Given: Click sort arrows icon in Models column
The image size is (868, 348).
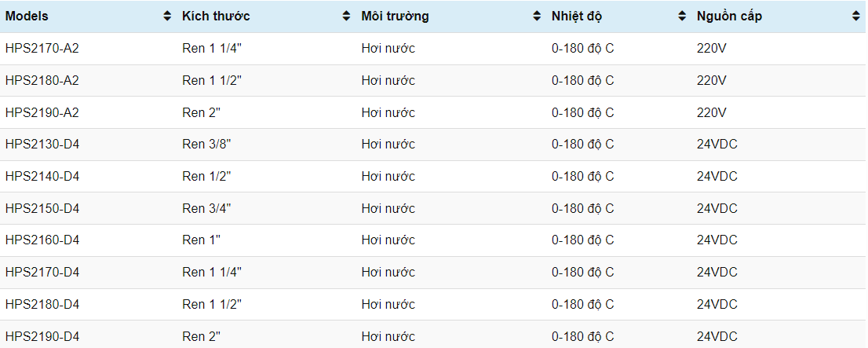Looking at the screenshot, I should (166, 16).
